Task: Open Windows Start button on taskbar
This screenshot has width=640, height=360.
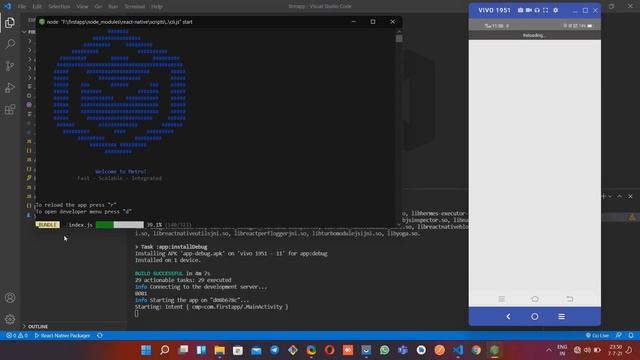Action: pyautogui.click(x=146, y=350)
